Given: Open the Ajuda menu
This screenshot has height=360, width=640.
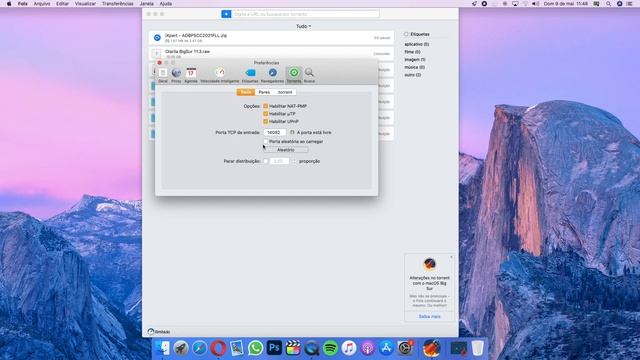Looking at the screenshot, I should (165, 4).
